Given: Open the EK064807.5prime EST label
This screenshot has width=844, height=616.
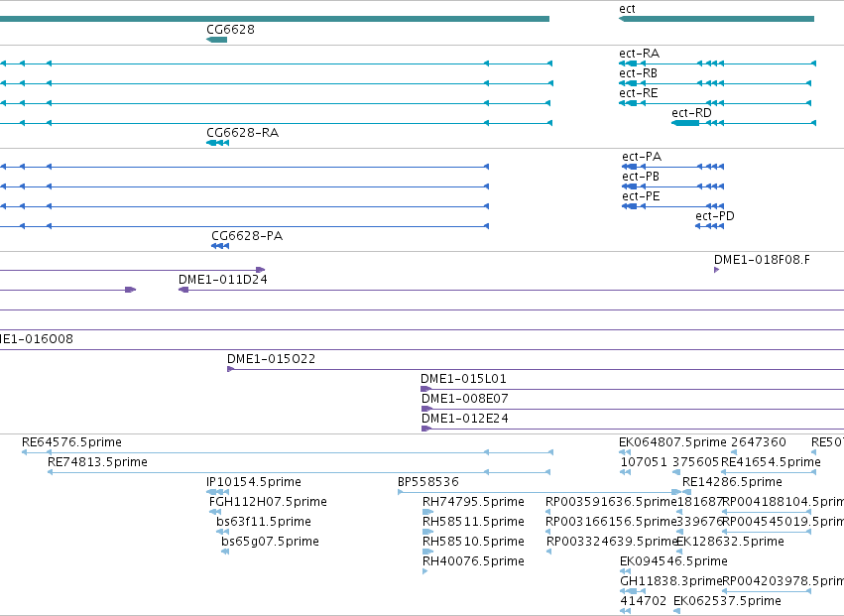Looking at the screenshot, I should 672,442.
